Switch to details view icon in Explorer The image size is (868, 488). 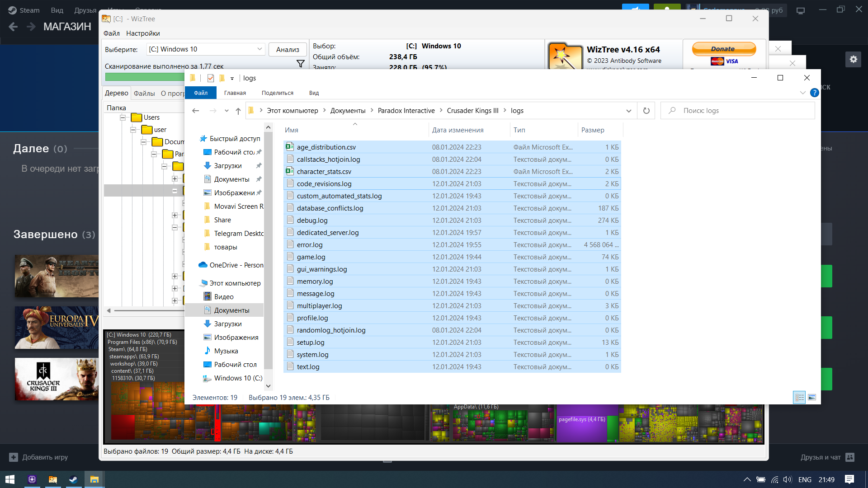click(x=800, y=398)
